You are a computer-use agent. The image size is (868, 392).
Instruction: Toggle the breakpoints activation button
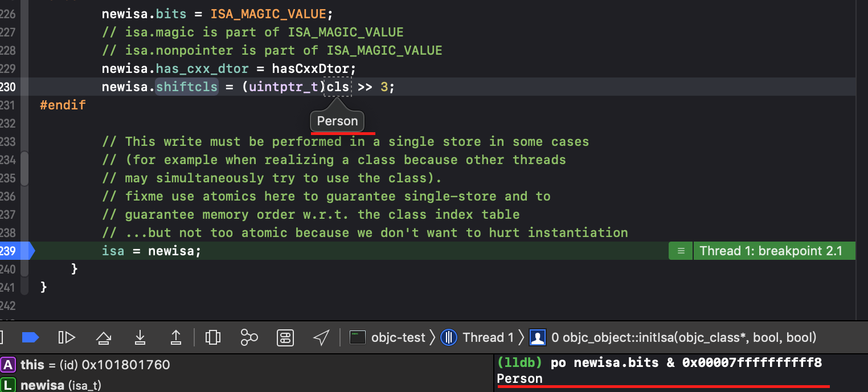30,337
